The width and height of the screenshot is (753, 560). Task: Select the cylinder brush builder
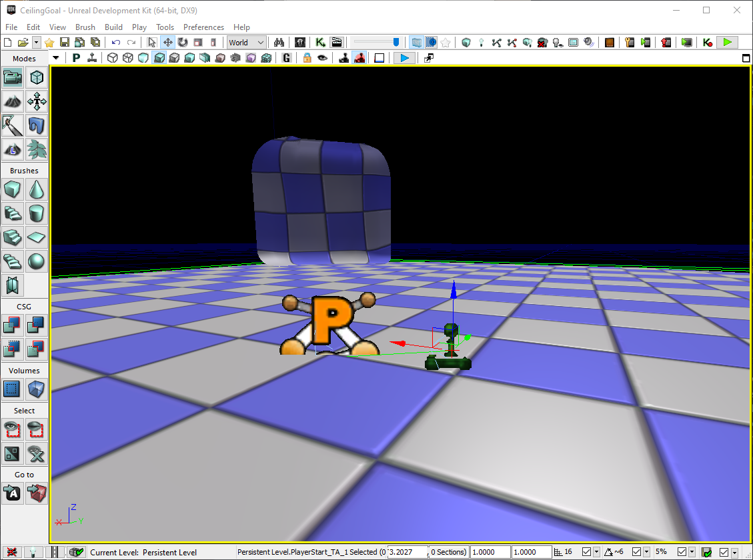pos(37,213)
